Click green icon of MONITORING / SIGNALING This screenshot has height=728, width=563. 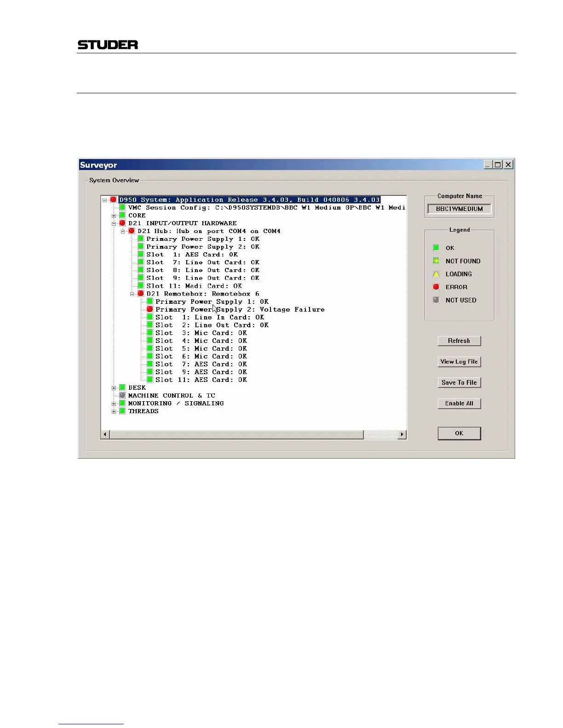tap(122, 403)
